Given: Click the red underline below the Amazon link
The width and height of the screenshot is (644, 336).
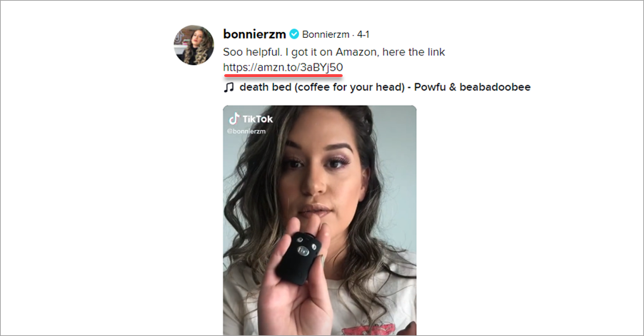Looking at the screenshot, I should (283, 75).
